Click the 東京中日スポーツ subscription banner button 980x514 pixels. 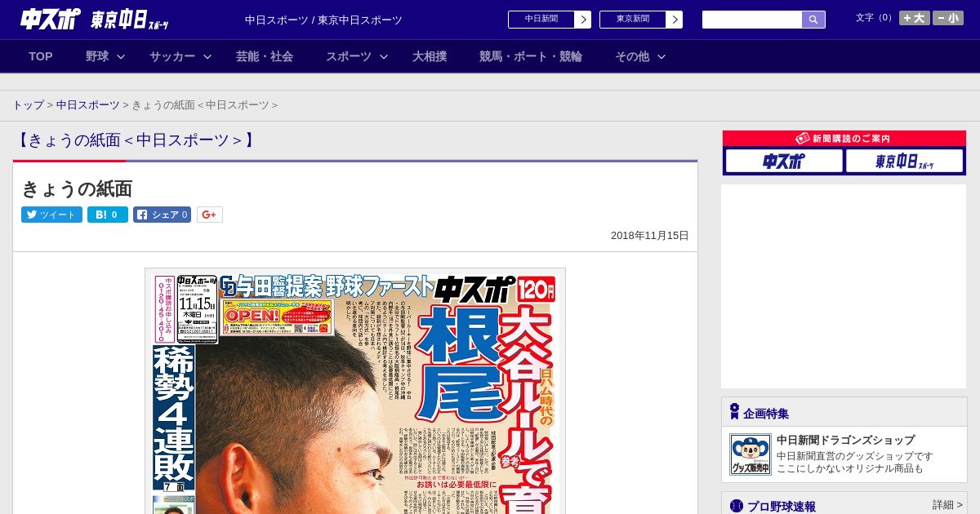(x=903, y=162)
